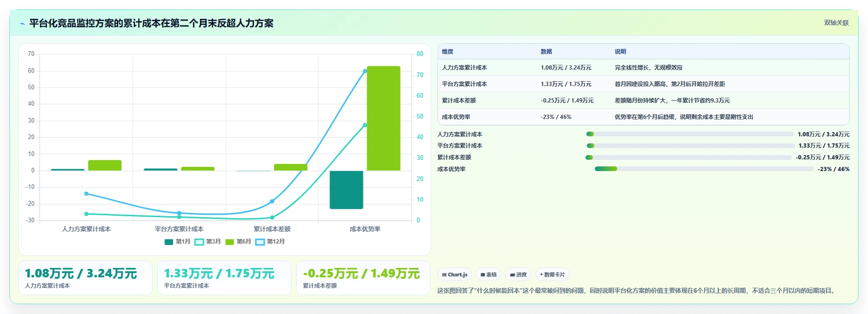The height and width of the screenshot is (314, 868).
Task: Click the 1.08万元 / 3.24万元 stat card
Action: (x=85, y=278)
